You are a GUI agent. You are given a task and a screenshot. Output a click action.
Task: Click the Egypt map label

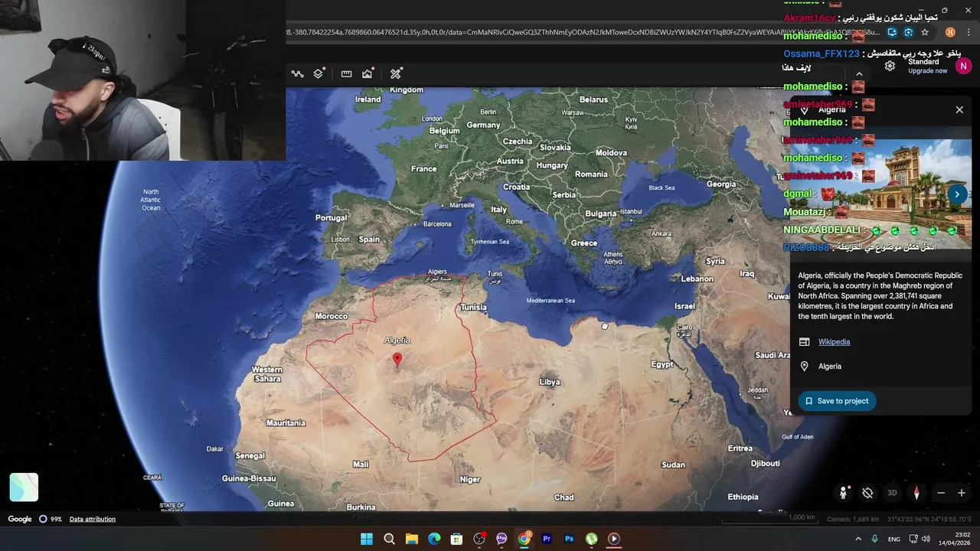point(662,364)
